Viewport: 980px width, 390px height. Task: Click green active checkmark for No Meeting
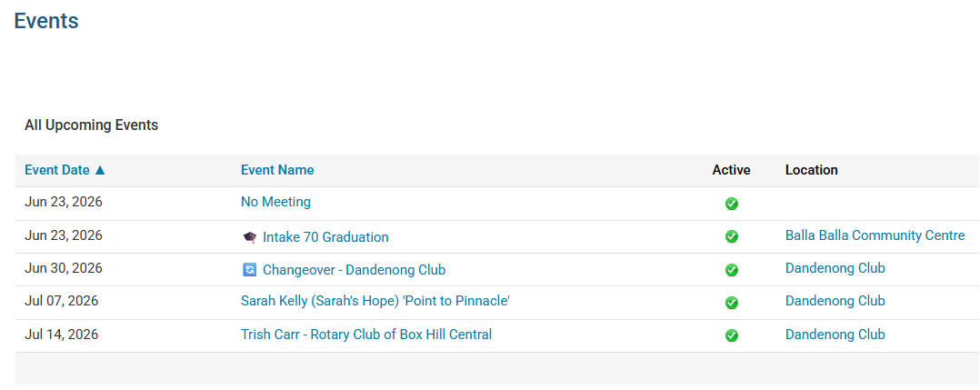(731, 204)
